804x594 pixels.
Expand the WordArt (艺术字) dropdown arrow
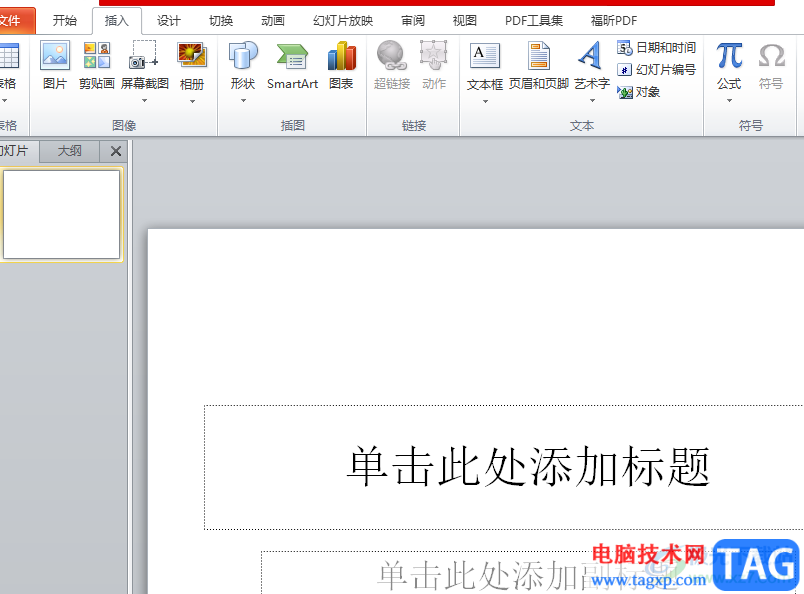tap(592, 101)
